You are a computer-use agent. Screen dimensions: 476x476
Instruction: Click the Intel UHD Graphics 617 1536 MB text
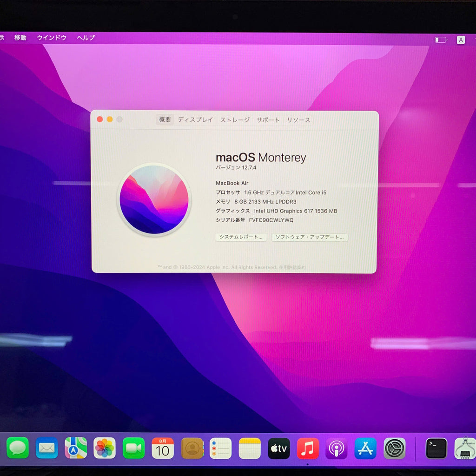click(x=296, y=211)
